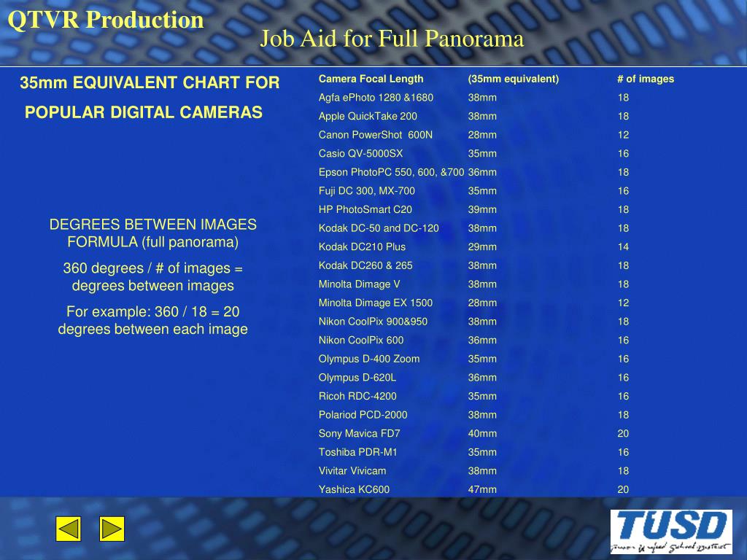Viewport: 747px width, 560px height.
Task: Select Toshiba PDR-M1 row
Action: pyautogui.click(x=474, y=452)
